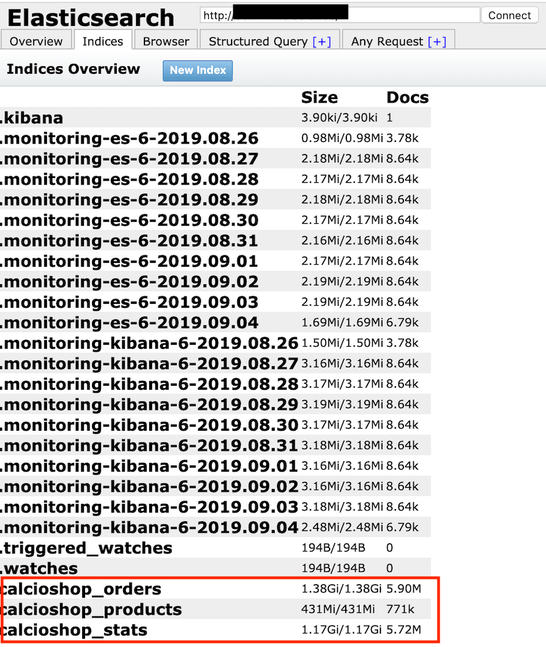The height and width of the screenshot is (647, 546).
Task: Click the Elasticsearch title
Action: click(91, 17)
